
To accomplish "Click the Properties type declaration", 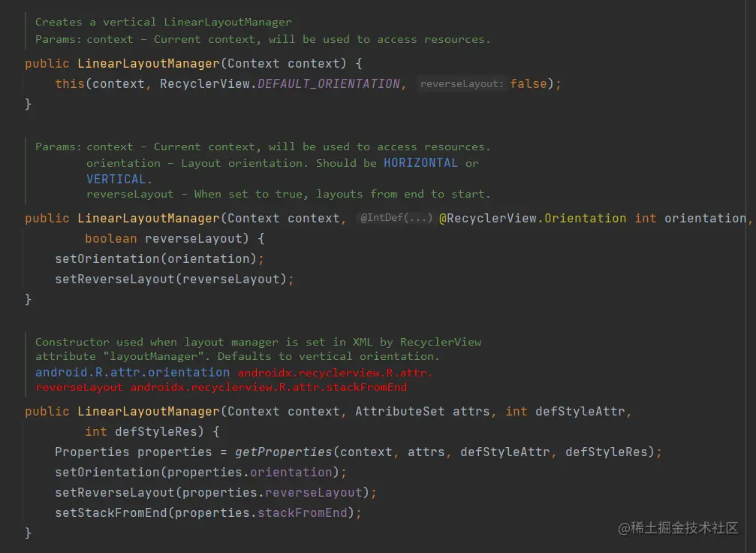I will coord(92,452).
